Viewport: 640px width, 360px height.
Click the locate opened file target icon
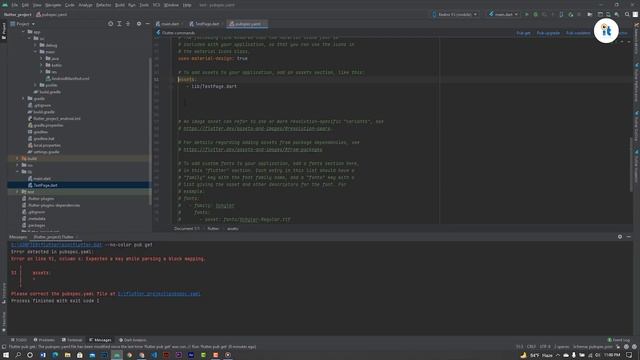point(111,24)
